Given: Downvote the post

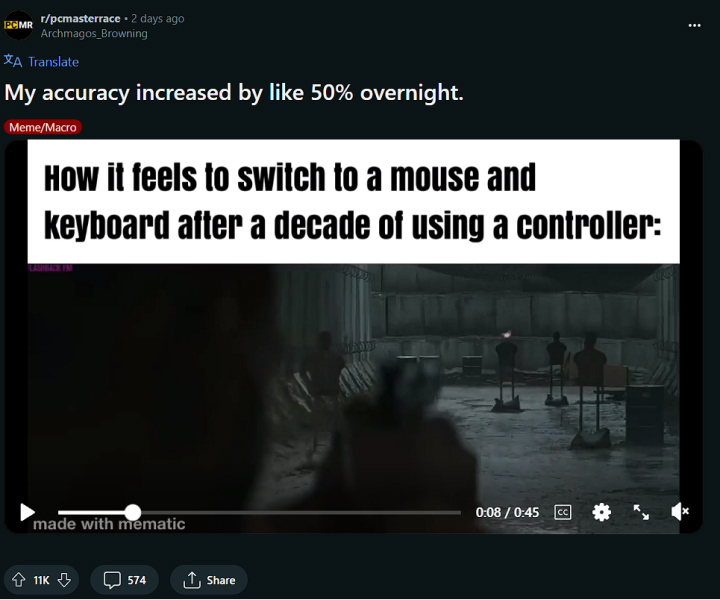Looking at the screenshot, I should 64,580.
